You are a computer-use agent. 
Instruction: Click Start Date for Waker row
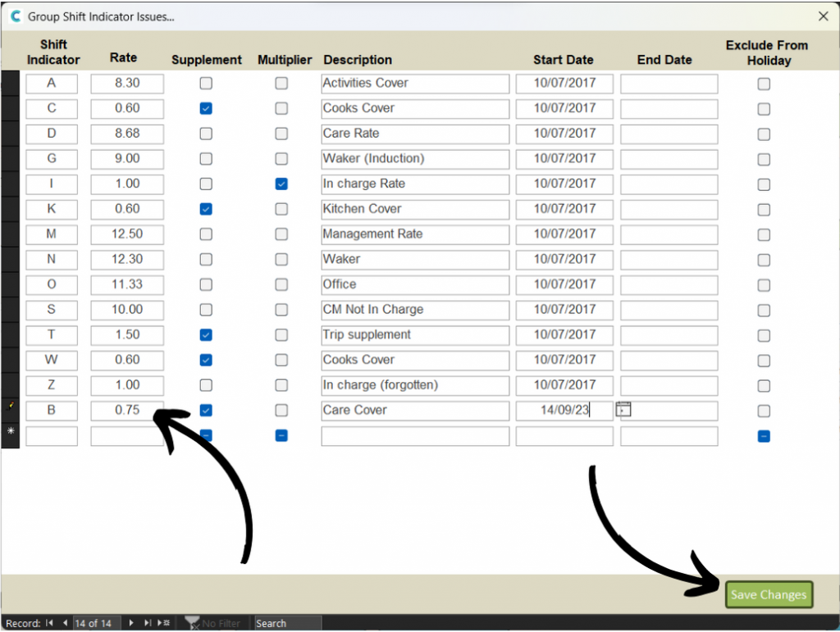point(564,260)
